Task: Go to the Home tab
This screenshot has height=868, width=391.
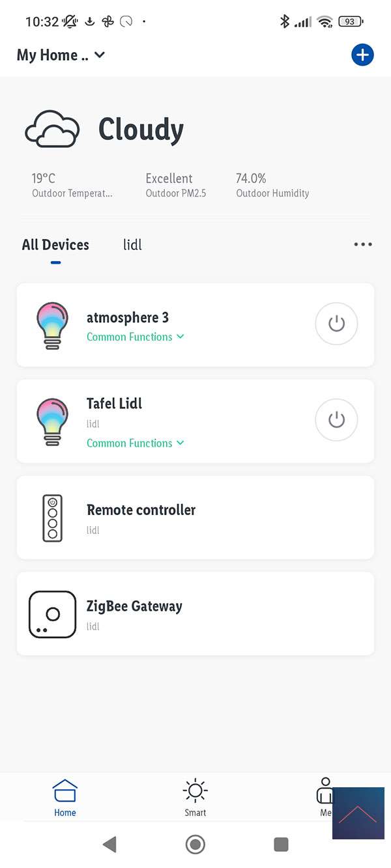Action: point(65,798)
